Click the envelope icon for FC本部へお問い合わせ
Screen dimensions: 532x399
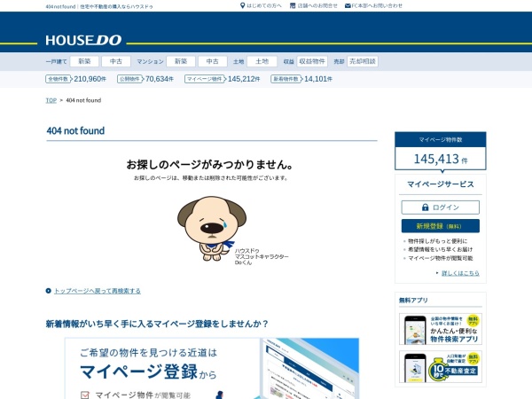pos(348,6)
